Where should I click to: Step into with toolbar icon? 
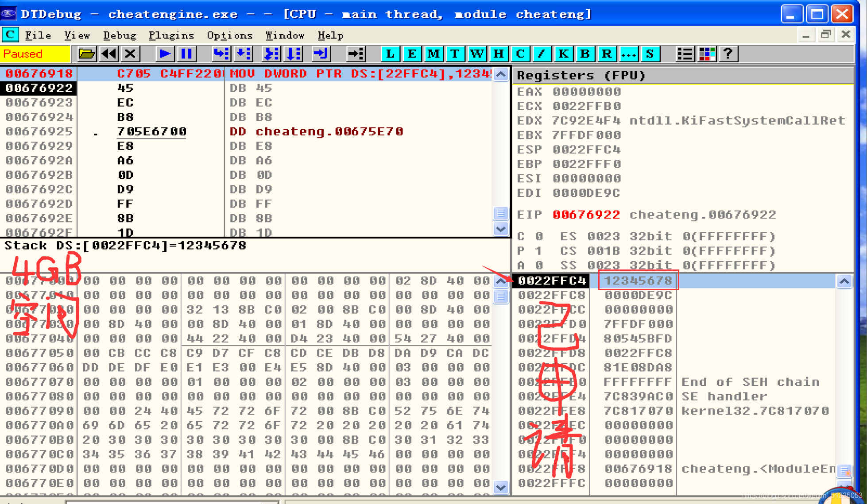[221, 54]
